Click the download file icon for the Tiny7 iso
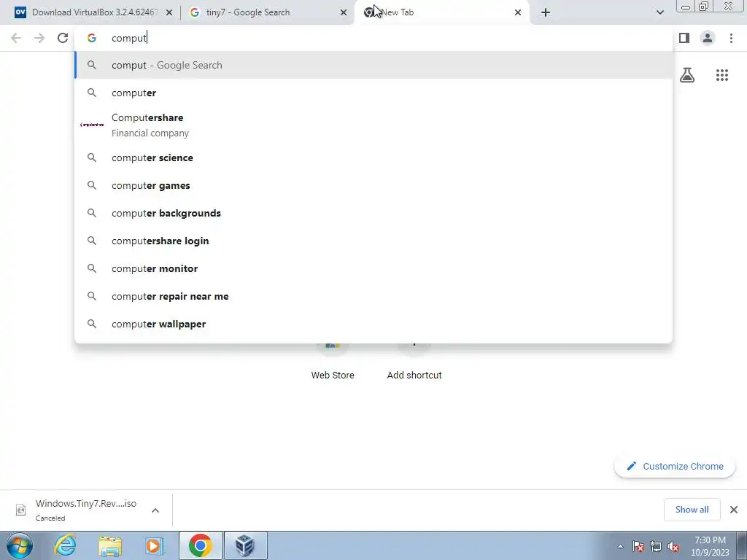747x560 pixels. point(20,510)
